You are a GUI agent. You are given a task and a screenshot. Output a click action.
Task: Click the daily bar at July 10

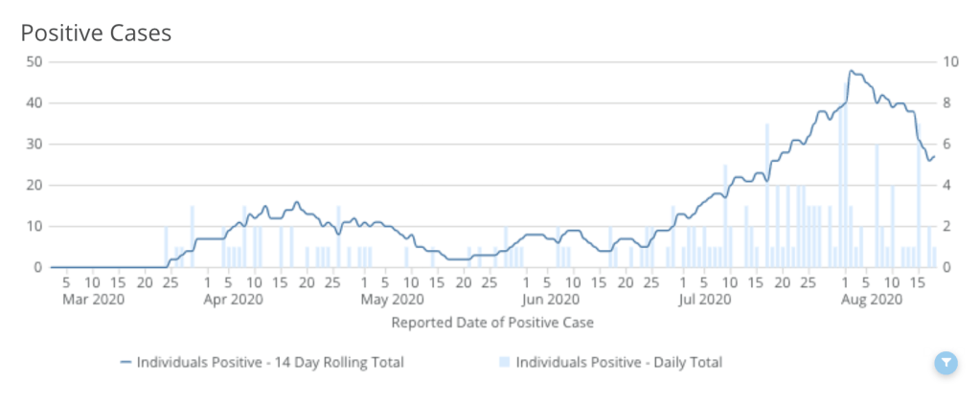(x=726, y=216)
